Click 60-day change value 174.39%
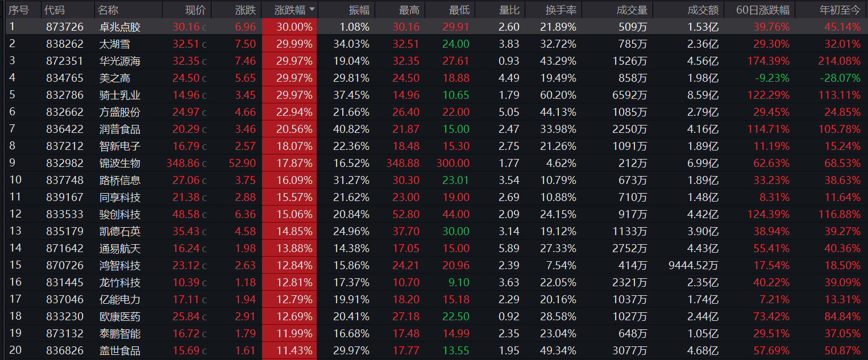 (x=769, y=61)
